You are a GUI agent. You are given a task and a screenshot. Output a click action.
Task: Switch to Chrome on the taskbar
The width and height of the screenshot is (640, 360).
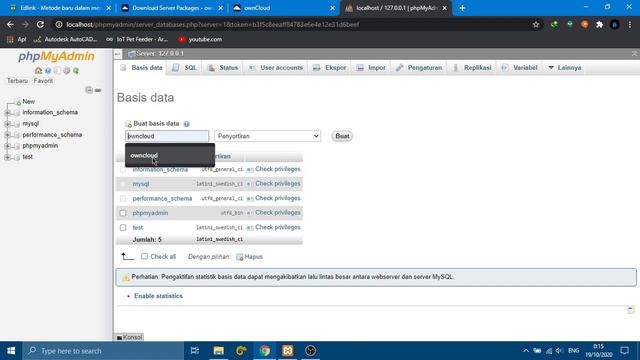[264, 351]
